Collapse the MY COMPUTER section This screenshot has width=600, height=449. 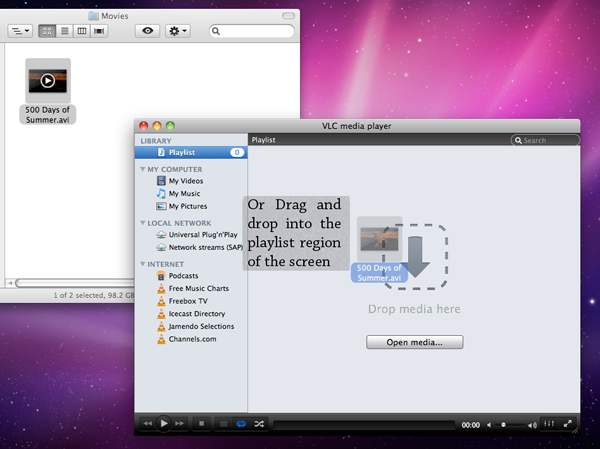click(x=143, y=170)
